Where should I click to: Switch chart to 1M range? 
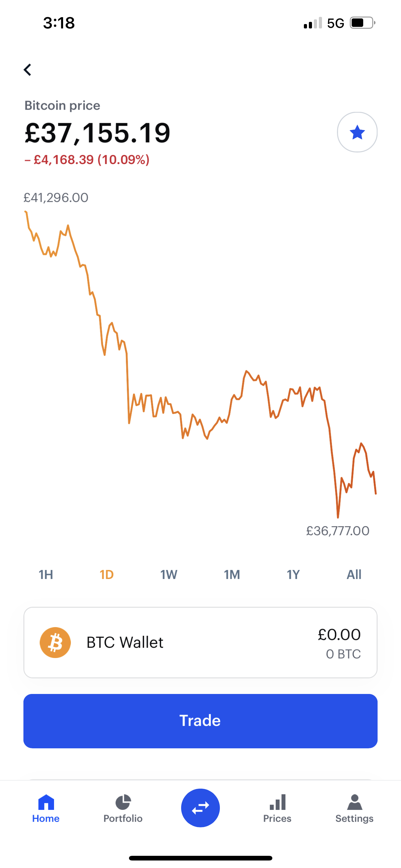232,575
